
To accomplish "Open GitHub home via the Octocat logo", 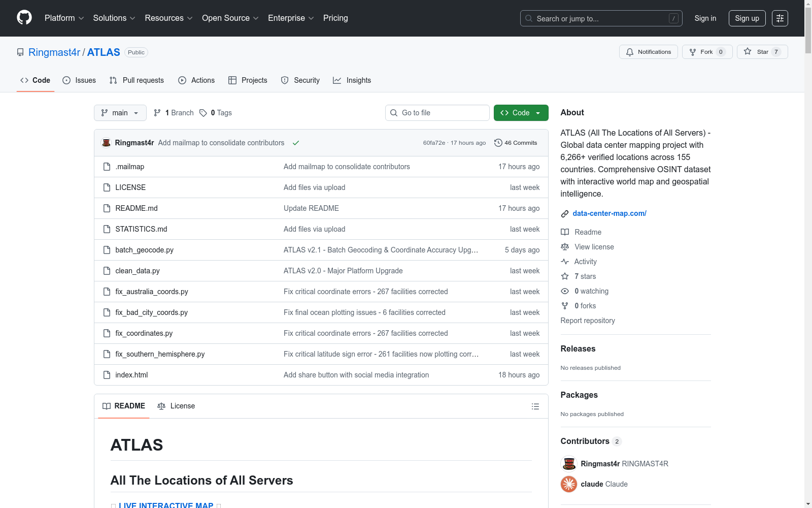I will 24,18.
